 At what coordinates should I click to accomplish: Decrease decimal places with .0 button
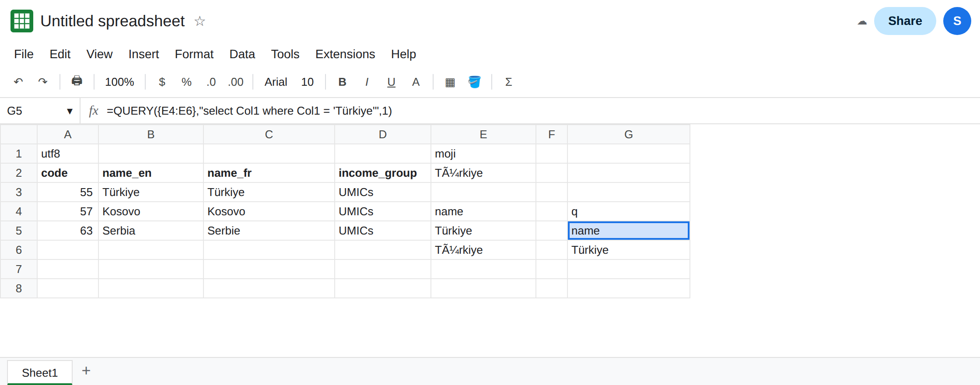point(211,82)
